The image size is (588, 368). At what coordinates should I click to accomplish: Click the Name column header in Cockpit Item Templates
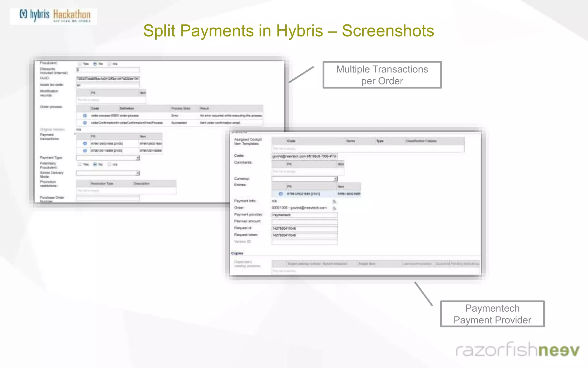point(351,141)
